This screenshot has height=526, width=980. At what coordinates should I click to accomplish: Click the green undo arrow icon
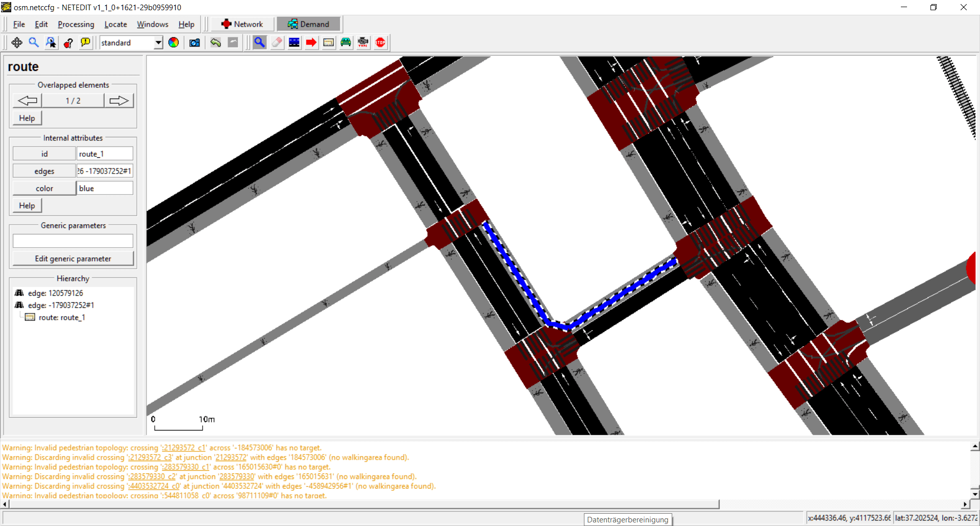click(215, 43)
